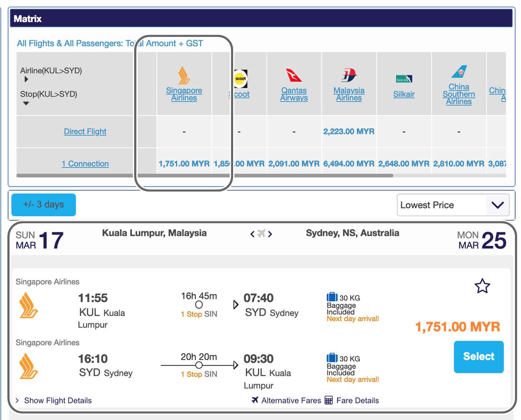
Task: Select the 6,494.00 MYR Malaysia Airlines connection fare
Action: click(x=349, y=164)
